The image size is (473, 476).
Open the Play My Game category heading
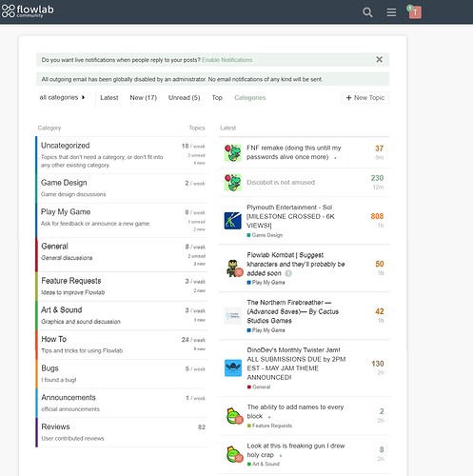tap(66, 212)
